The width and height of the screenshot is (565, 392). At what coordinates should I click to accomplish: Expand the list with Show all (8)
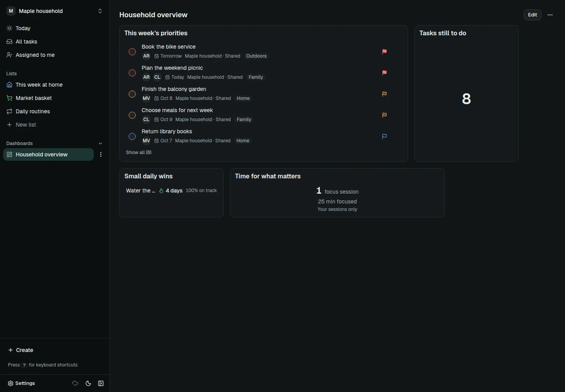point(139,152)
